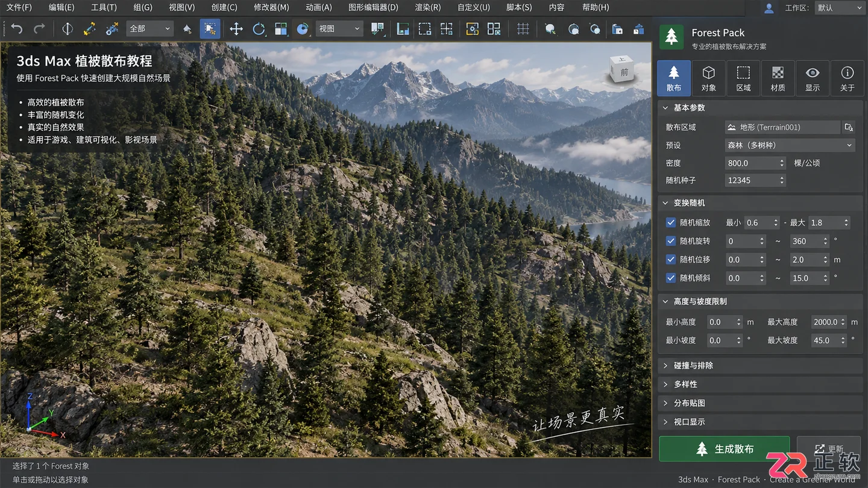Click the 随机种子 seed field 12345

point(755,180)
